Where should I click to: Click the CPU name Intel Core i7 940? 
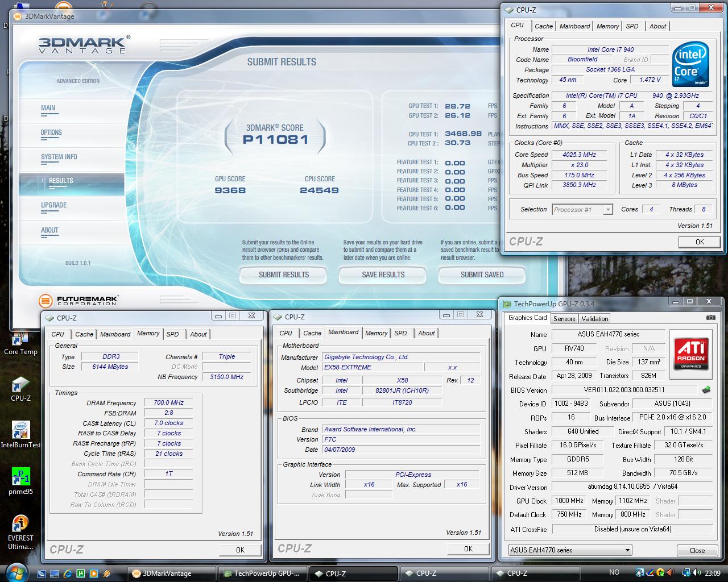pos(610,49)
